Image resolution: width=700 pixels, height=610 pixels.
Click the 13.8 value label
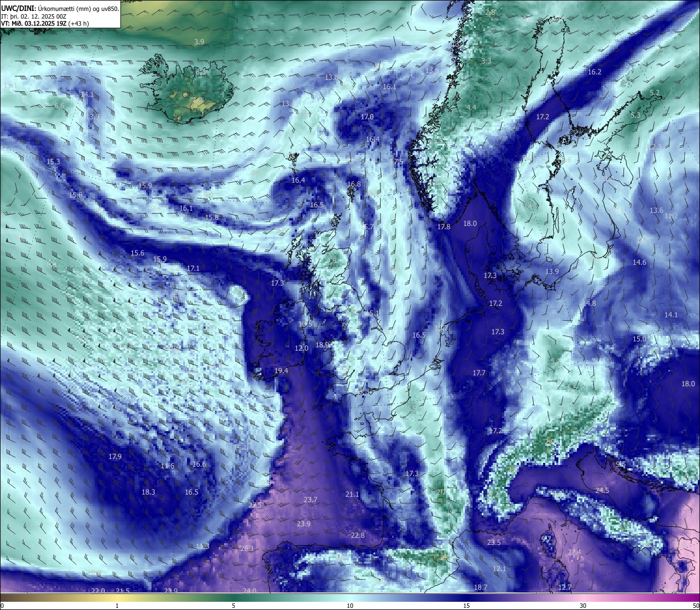tap(331, 77)
